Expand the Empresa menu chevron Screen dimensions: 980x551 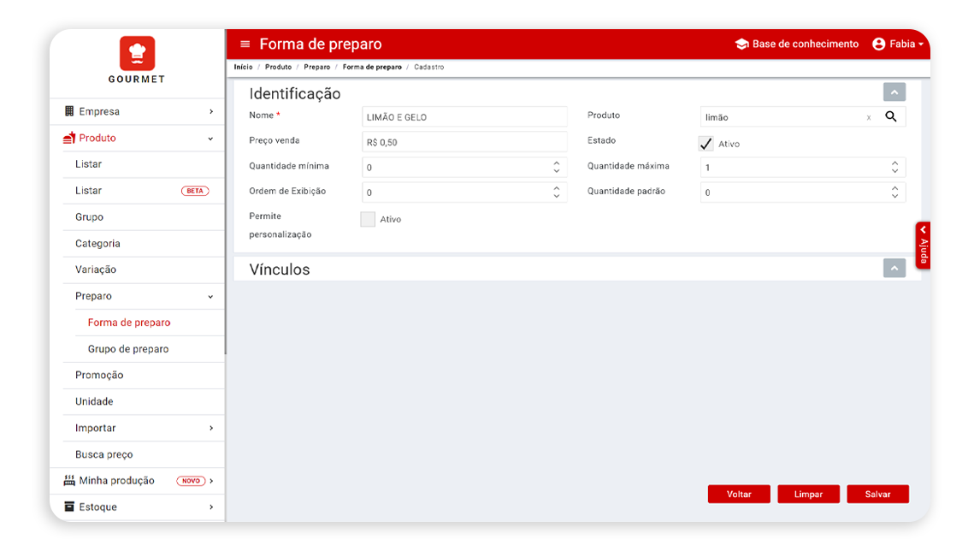[211, 111]
